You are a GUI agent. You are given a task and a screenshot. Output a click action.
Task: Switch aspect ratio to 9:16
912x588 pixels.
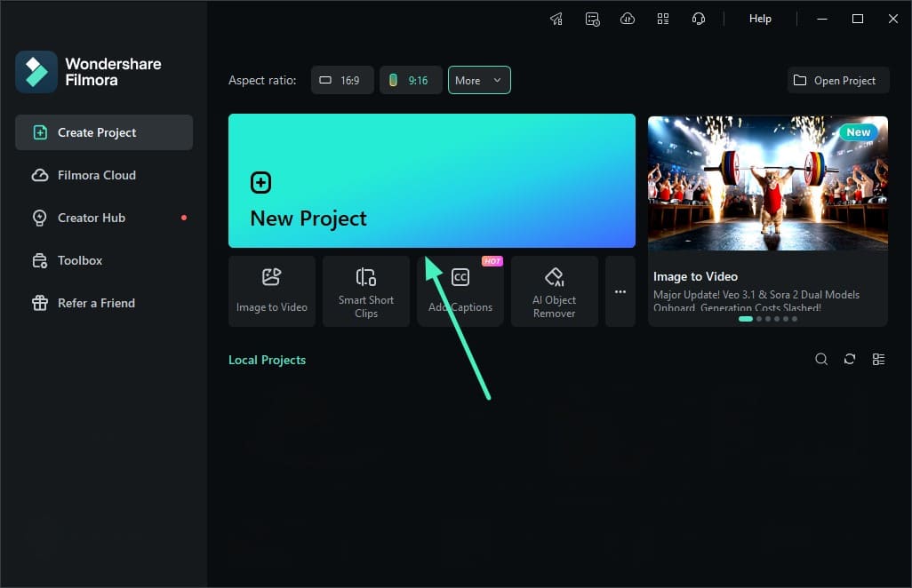click(410, 80)
